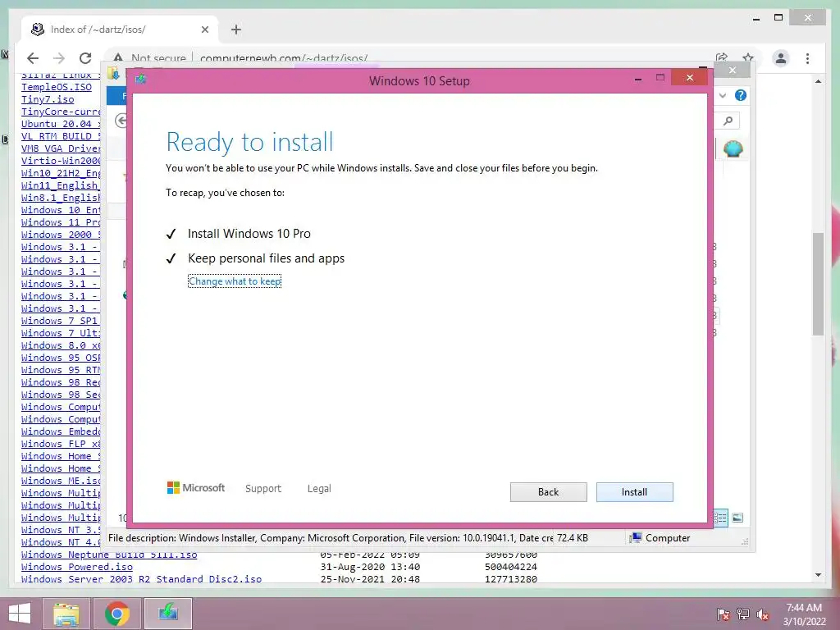Image resolution: width=840 pixels, height=630 pixels.
Task: Open the Windows Start button
Action: pos(20,614)
